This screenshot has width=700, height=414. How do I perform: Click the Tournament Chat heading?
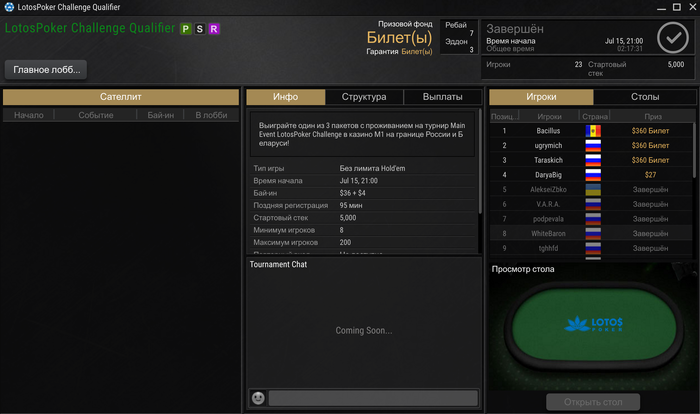coord(278,264)
